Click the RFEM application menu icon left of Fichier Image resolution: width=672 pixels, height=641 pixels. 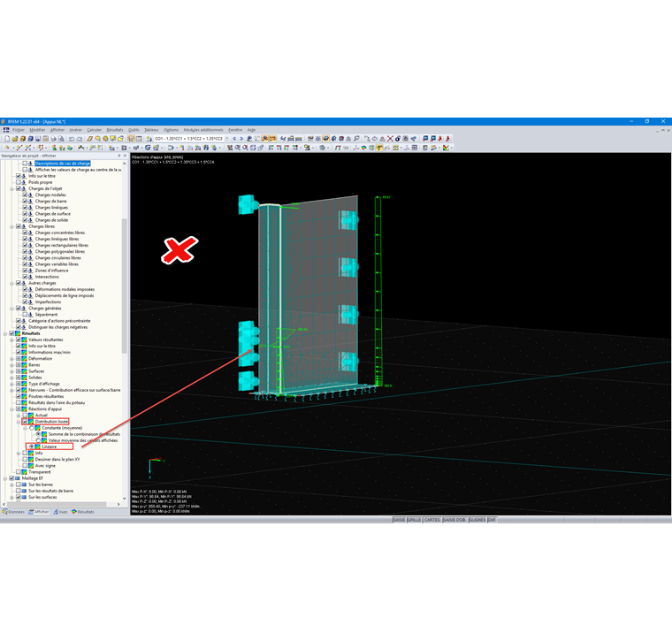coord(6,130)
